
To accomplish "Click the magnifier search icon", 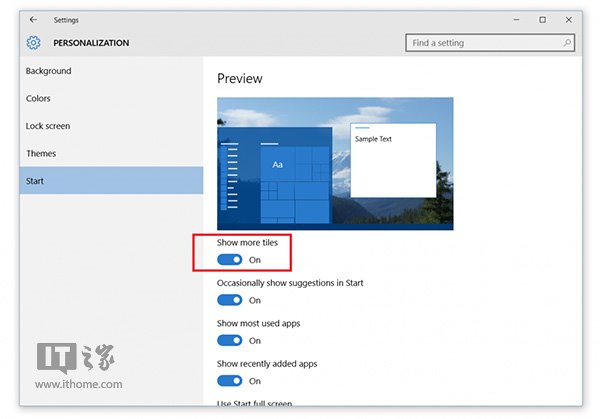I will (567, 43).
